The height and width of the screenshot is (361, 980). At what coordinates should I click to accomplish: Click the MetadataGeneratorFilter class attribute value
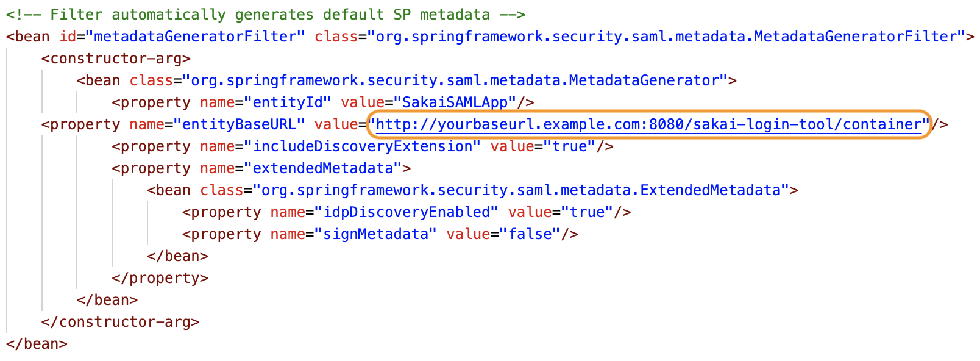point(666,37)
